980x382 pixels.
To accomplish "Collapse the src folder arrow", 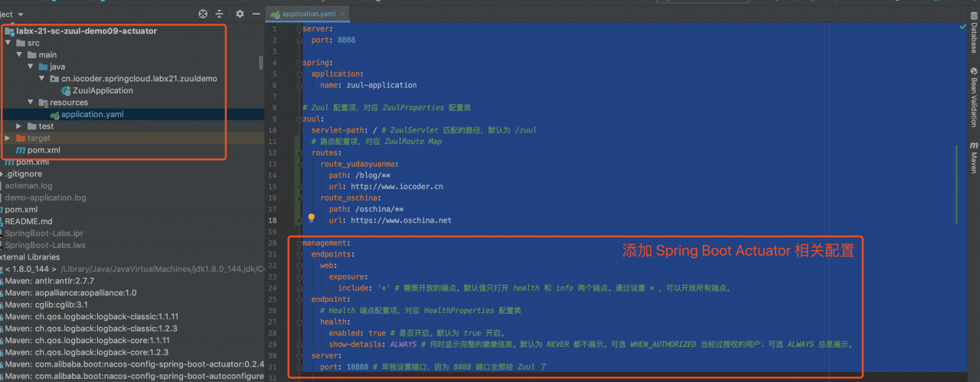I will click(8, 43).
